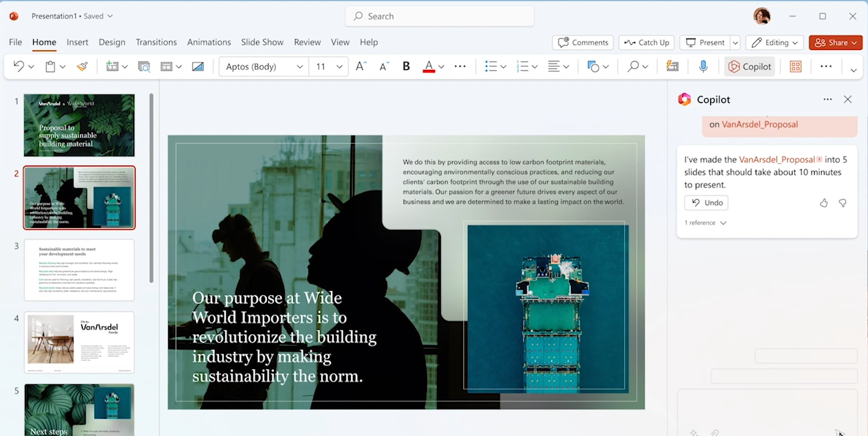Open the VanArsdel_Proposal link in Copilot reply

coord(777,159)
